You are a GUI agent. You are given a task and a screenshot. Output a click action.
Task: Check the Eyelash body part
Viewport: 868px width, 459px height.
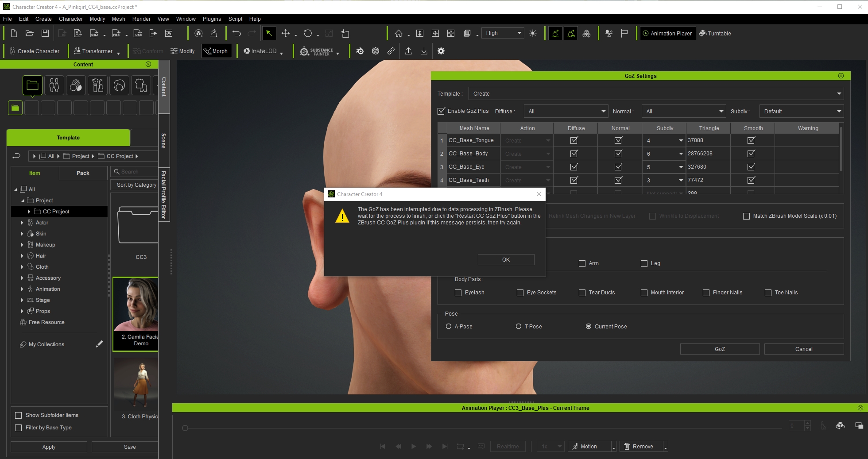click(x=458, y=293)
